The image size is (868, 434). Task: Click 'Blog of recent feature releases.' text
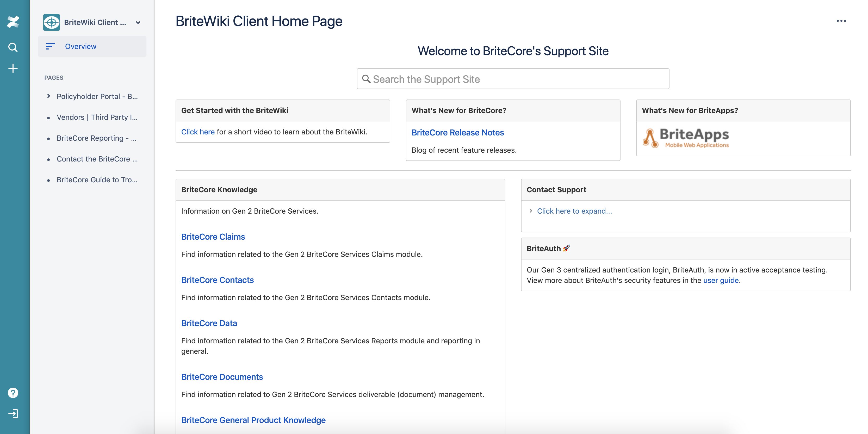[x=464, y=150]
